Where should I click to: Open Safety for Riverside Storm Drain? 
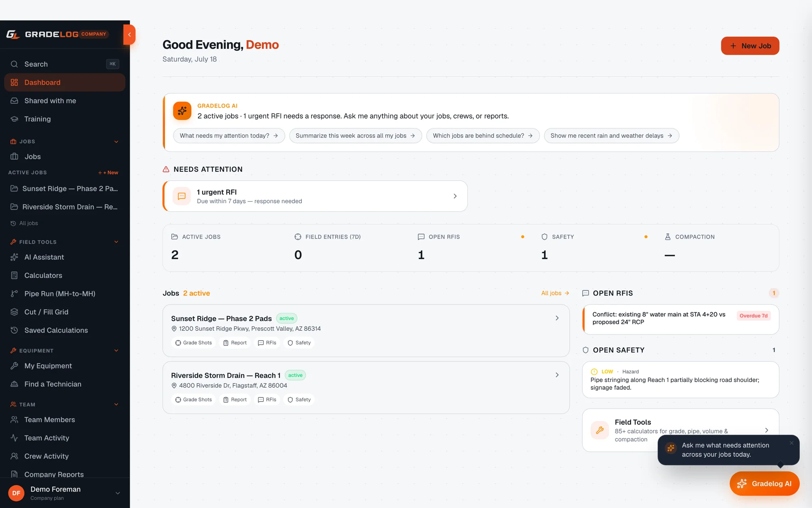(x=299, y=399)
